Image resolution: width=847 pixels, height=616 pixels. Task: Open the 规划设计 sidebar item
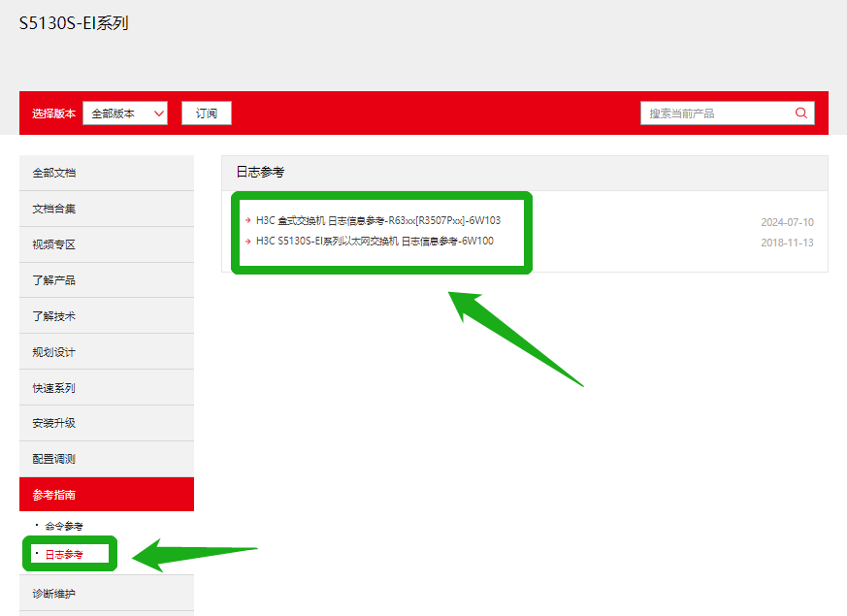(107, 352)
